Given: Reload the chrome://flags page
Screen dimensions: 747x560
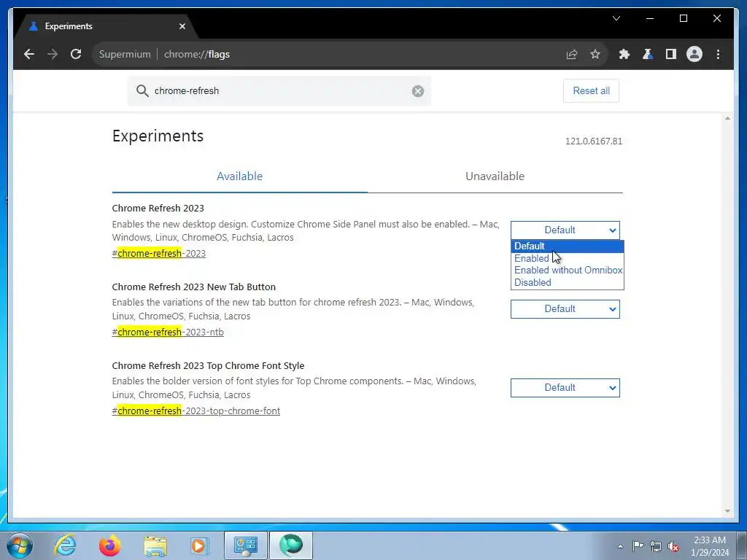Looking at the screenshot, I should click(76, 54).
